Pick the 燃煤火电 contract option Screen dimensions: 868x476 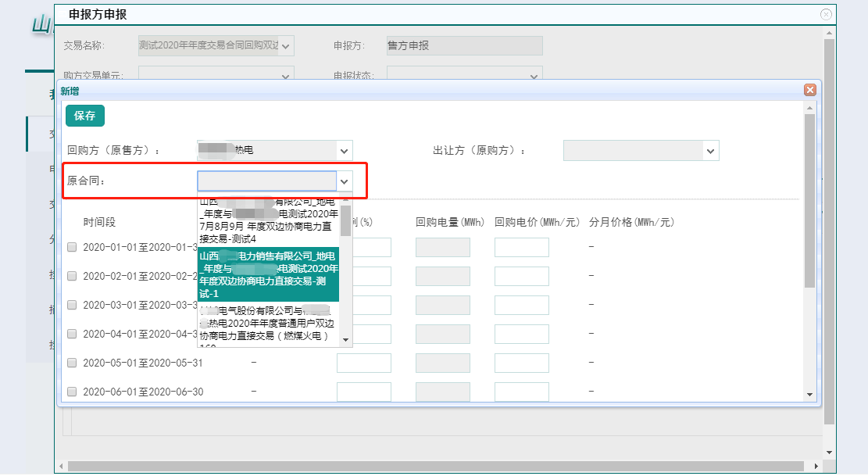click(x=268, y=324)
